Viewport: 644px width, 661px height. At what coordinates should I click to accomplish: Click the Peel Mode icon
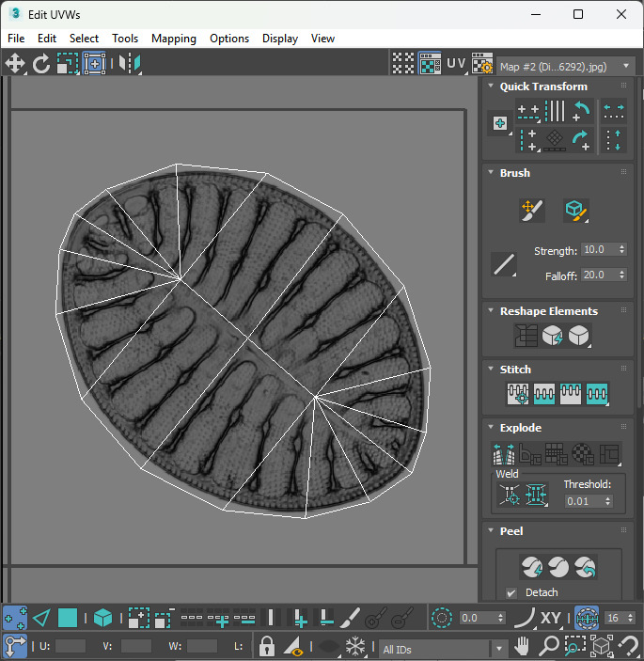click(x=558, y=567)
